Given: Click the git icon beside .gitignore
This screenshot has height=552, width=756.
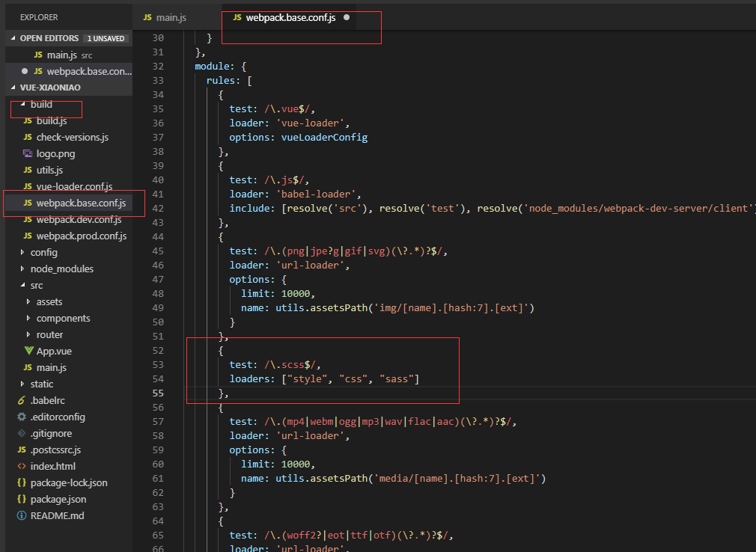Looking at the screenshot, I should (22, 433).
